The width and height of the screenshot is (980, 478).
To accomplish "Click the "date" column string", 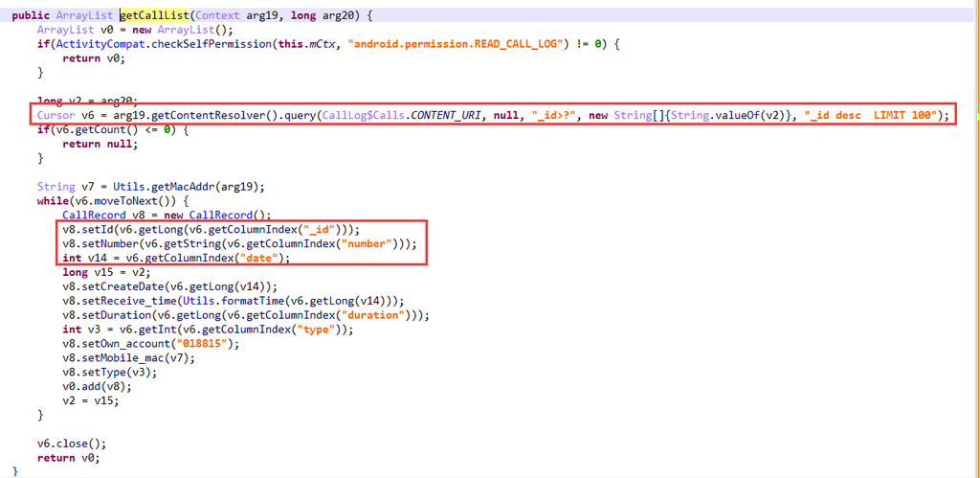I will coord(262,258).
